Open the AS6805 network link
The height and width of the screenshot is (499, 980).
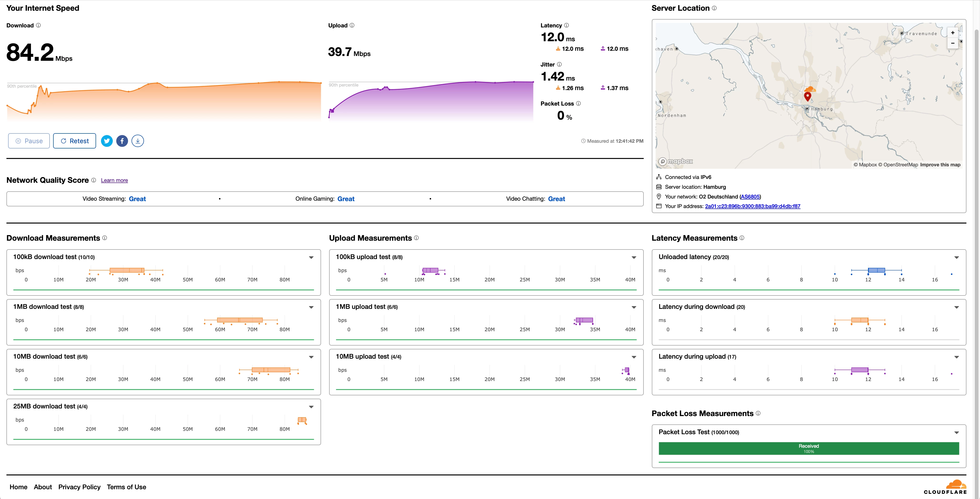pos(750,197)
